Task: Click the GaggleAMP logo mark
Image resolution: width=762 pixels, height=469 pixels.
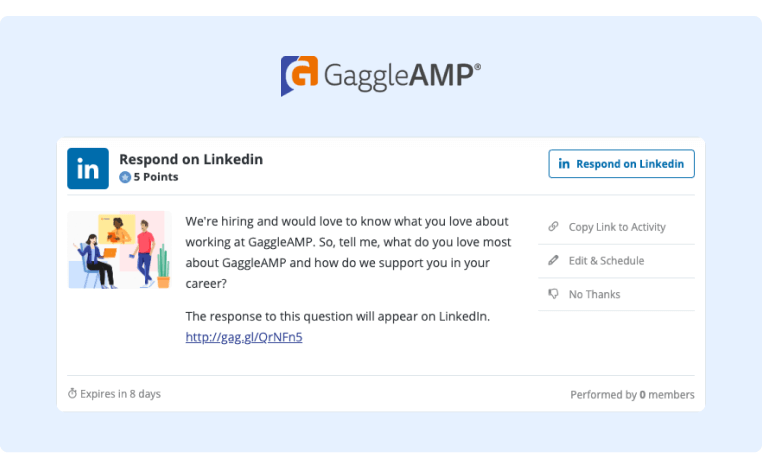Action: coord(299,76)
